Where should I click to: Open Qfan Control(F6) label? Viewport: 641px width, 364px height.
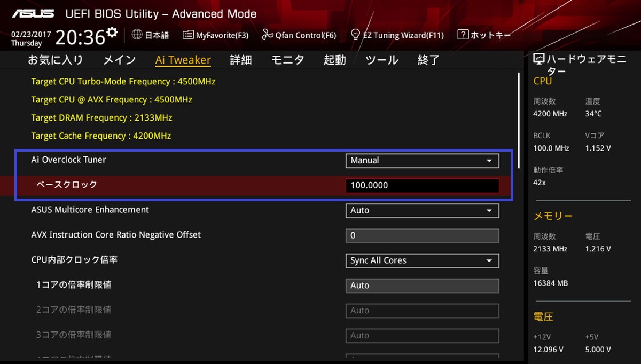click(306, 35)
